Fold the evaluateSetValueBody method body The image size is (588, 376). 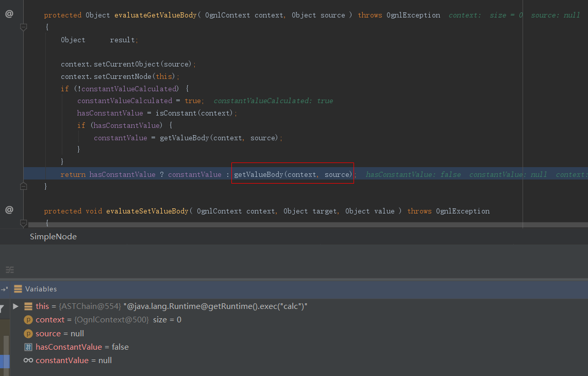point(23,223)
